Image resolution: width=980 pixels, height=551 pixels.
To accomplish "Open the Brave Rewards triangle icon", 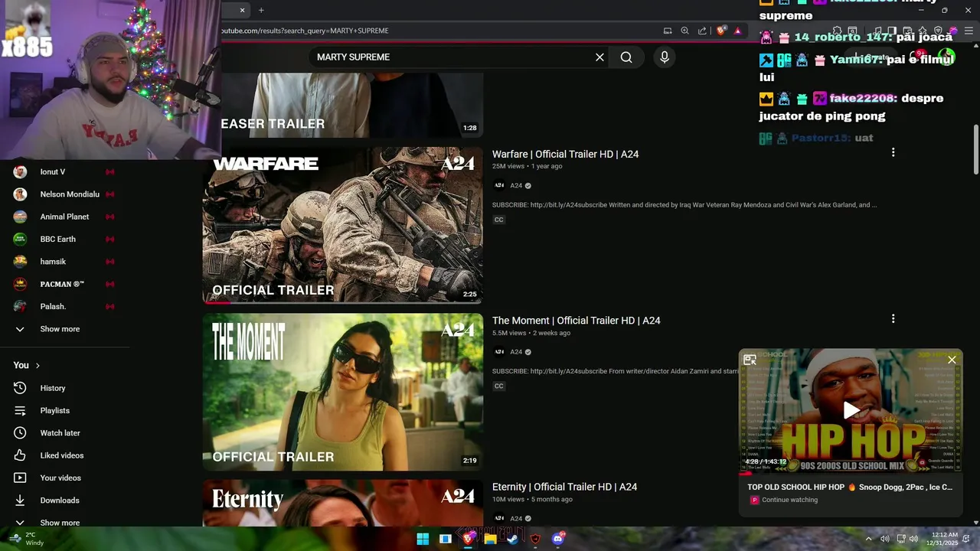I will click(737, 31).
